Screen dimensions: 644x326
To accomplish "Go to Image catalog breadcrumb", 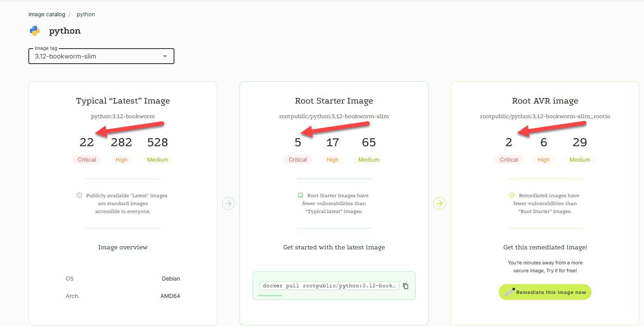I will coord(47,14).
